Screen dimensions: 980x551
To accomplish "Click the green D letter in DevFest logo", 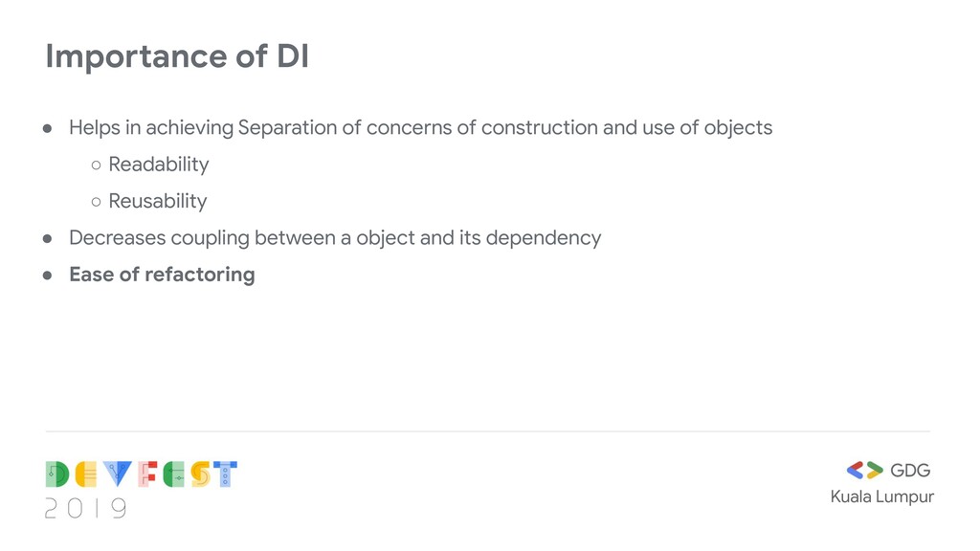I will click(x=56, y=474).
